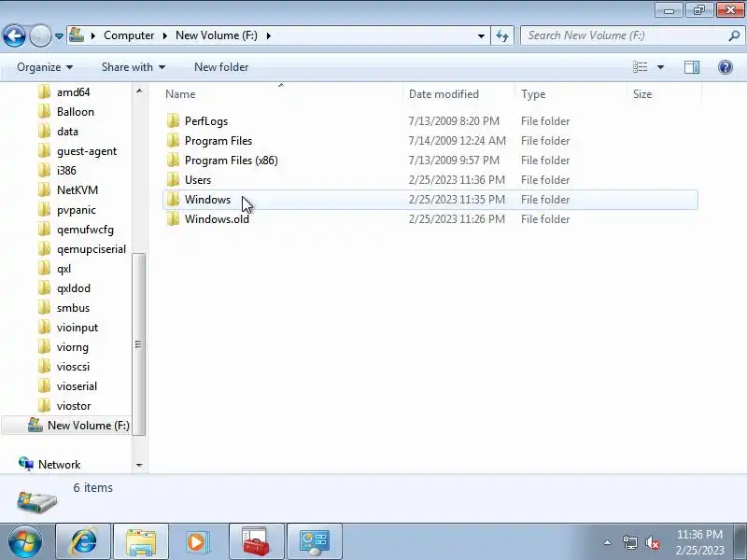Image resolution: width=747 pixels, height=560 pixels.
Task: Open the address bar history dropdown
Action: [481, 36]
